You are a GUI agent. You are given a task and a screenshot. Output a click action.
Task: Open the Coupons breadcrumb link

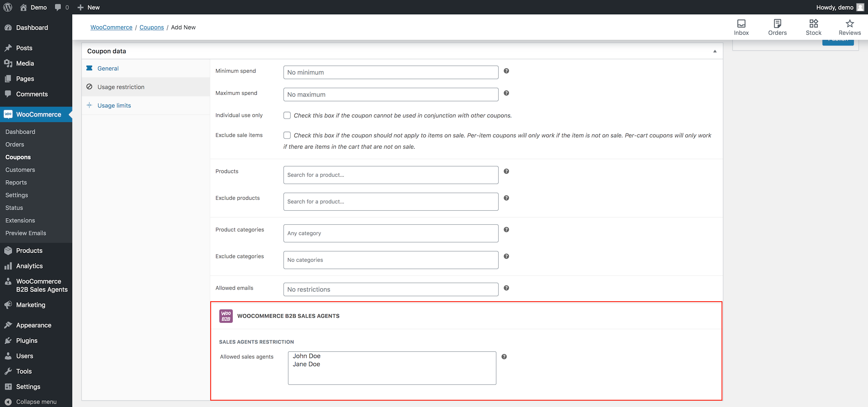point(151,27)
